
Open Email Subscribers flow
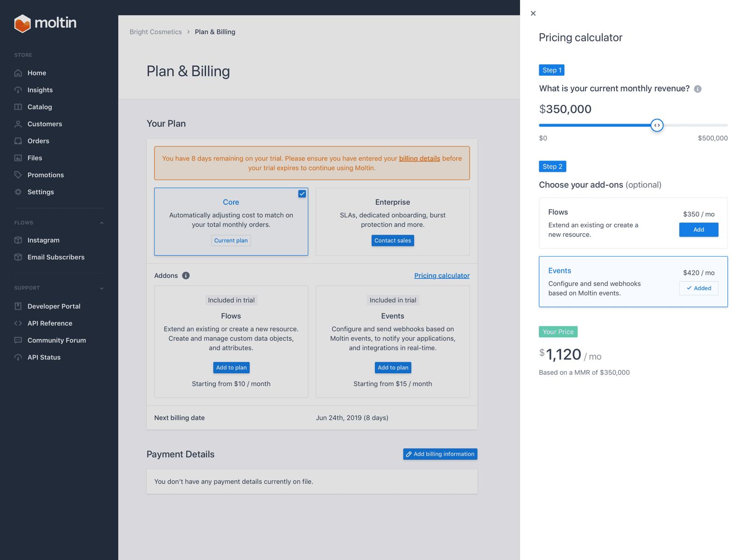(56, 257)
